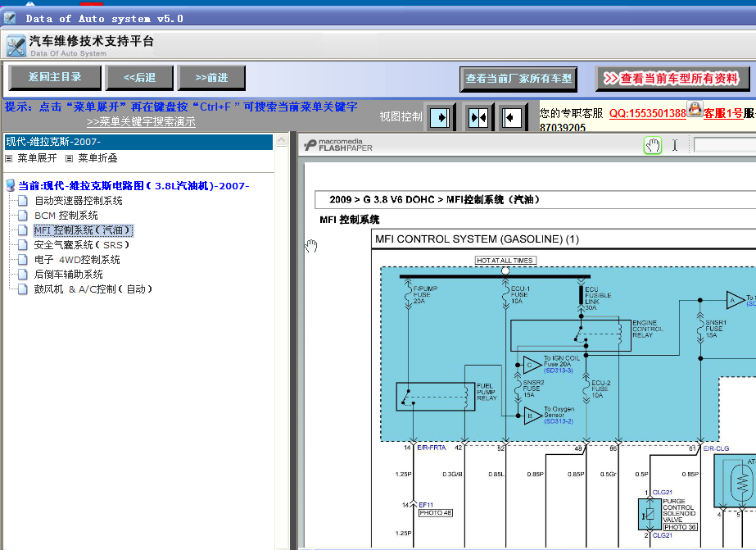Select the 现代-维拉克斯-2007- header item
This screenshot has height=550, width=756.
click(139, 142)
